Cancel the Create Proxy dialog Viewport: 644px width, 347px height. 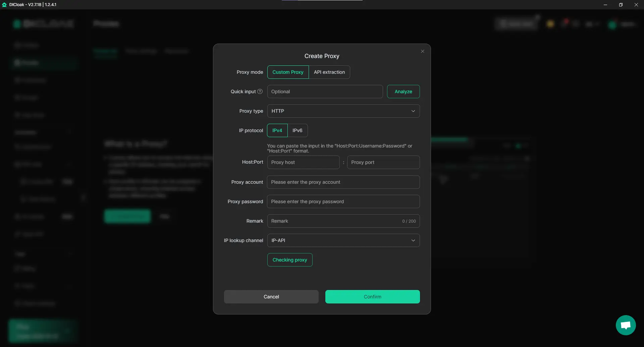pos(271,297)
